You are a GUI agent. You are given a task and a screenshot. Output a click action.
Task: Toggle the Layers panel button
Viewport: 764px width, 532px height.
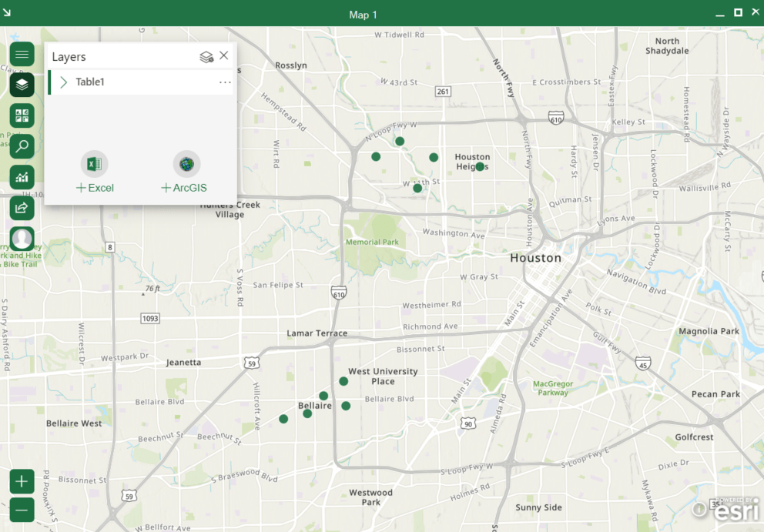click(x=22, y=85)
